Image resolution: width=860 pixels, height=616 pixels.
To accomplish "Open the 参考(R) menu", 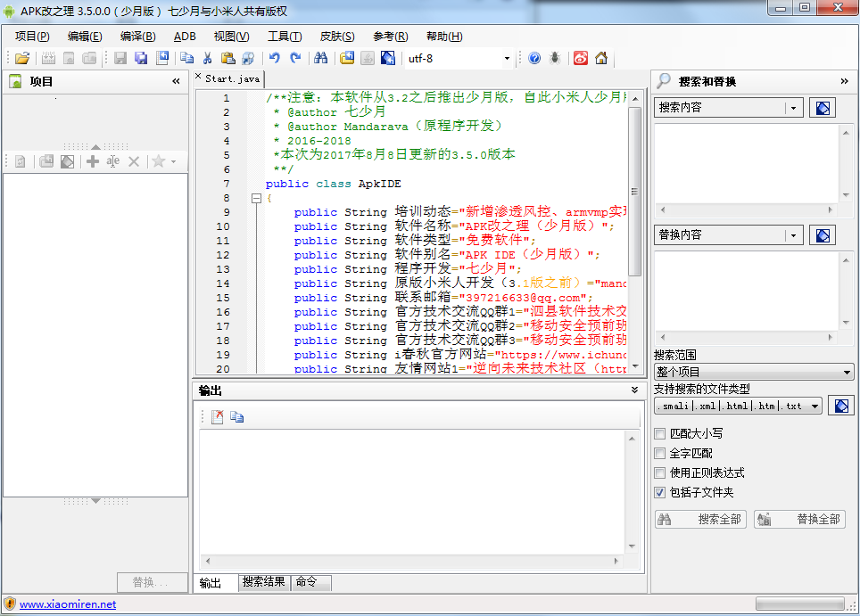I will tap(390, 37).
